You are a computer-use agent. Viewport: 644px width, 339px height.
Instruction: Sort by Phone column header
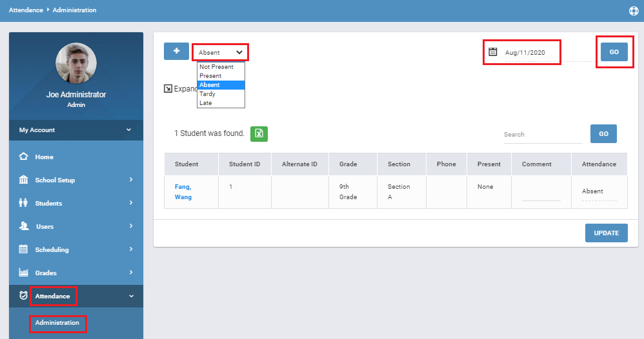446,164
